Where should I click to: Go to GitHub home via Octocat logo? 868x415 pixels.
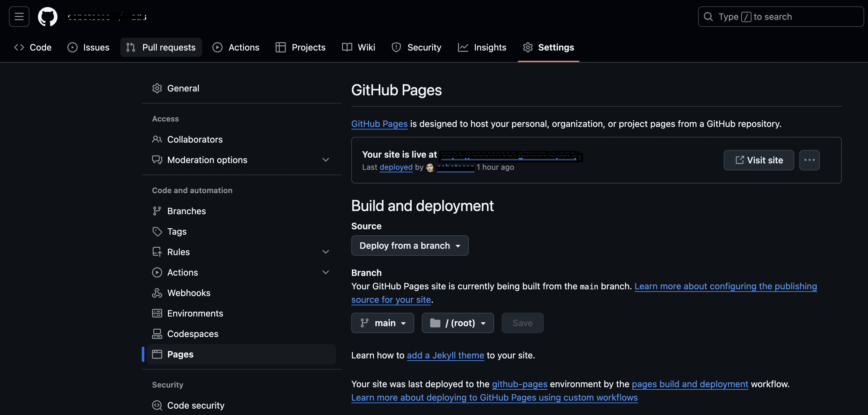click(48, 17)
